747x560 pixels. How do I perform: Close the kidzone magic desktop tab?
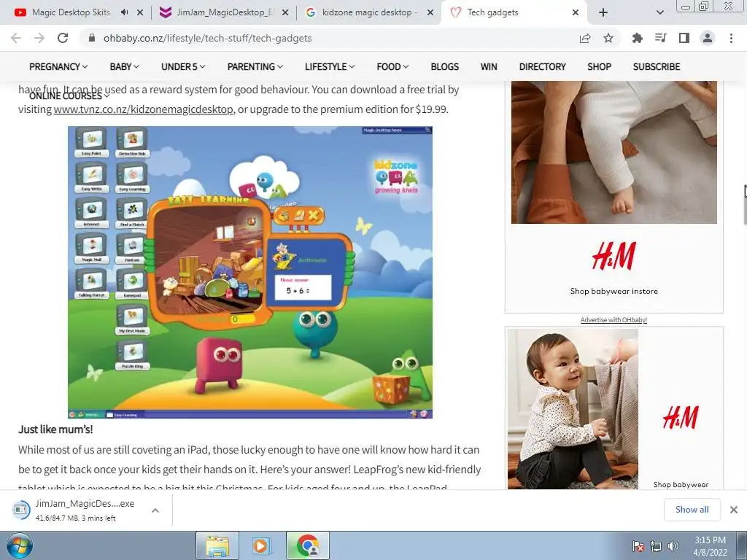[x=430, y=12]
